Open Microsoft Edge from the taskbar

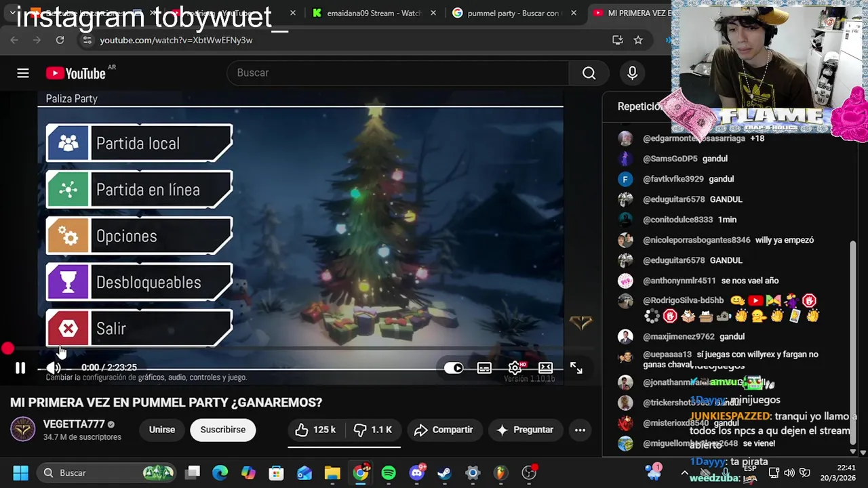221,472
